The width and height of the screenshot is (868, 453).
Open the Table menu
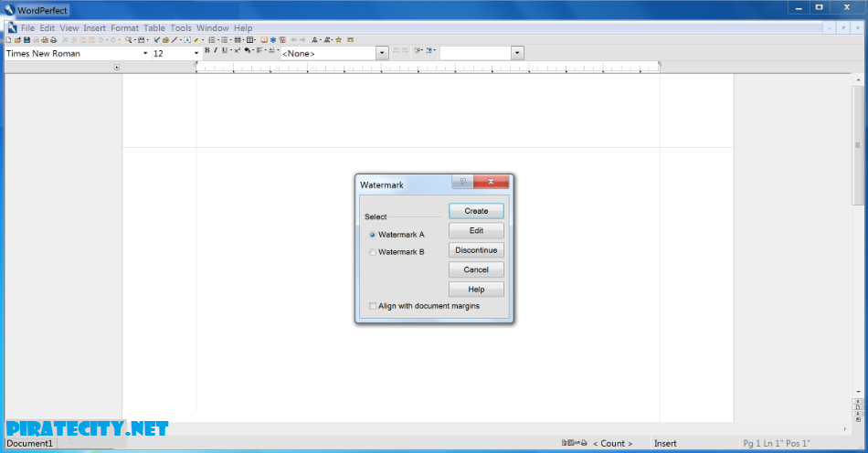point(154,27)
